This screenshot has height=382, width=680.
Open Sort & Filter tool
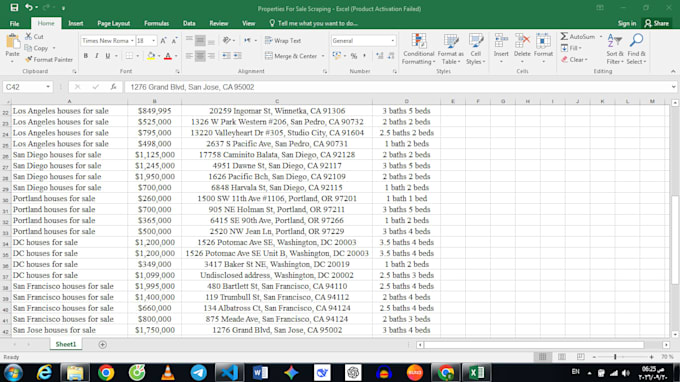tap(615, 49)
